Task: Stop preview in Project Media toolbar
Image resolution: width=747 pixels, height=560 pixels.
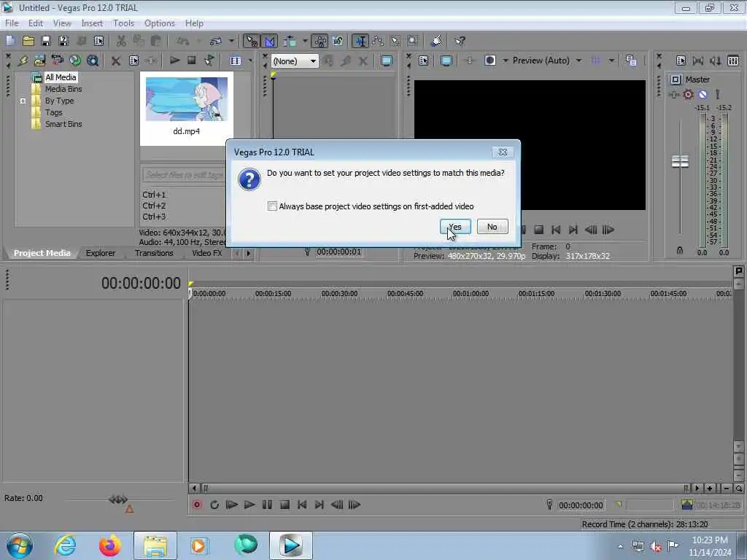Action: point(192,61)
